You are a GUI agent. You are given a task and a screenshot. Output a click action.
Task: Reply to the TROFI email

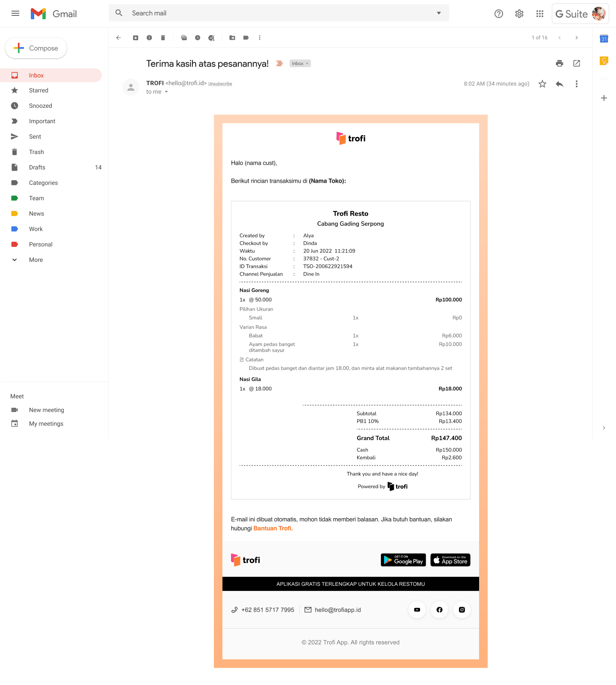pyautogui.click(x=560, y=84)
